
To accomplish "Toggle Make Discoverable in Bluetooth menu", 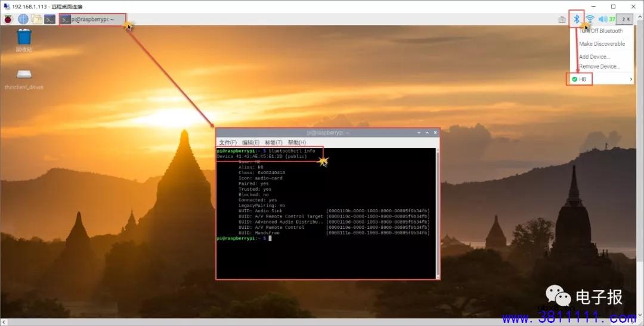I will 602,44.
